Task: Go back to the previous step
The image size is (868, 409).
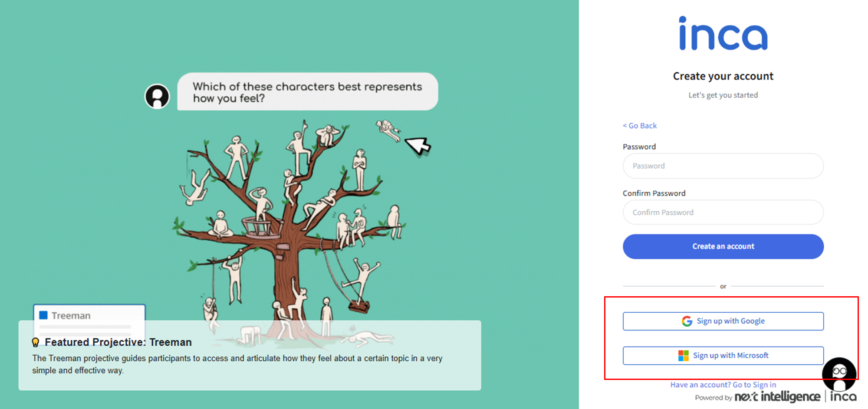Action: 640,126
